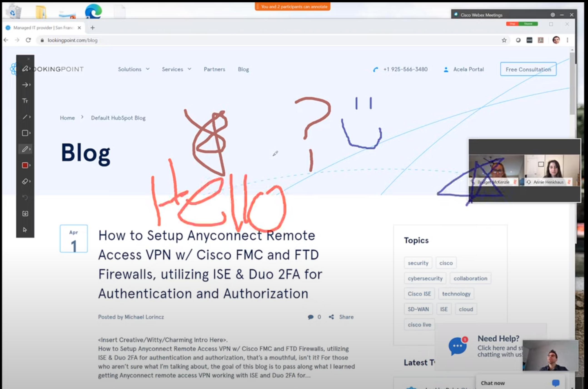Switch to the mouse pointer at toolbar bottom
Viewport: 588px width, 389px height.
(x=25, y=230)
